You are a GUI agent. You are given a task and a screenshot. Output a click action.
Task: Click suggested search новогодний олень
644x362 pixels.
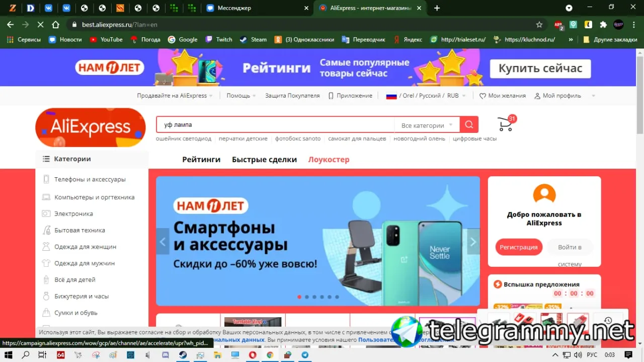(x=419, y=138)
